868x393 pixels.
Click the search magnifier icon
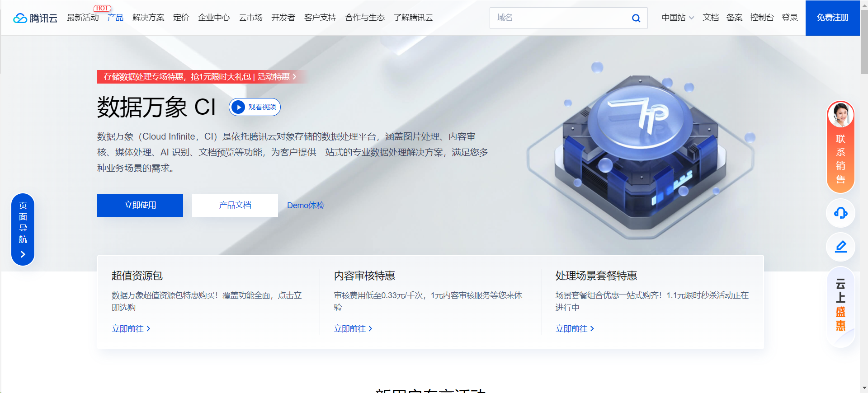pyautogui.click(x=636, y=18)
